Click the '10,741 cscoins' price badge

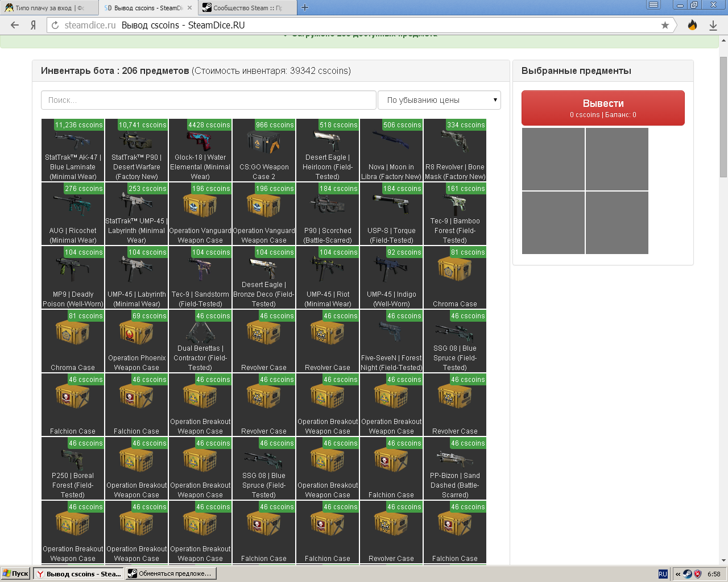(x=142, y=125)
